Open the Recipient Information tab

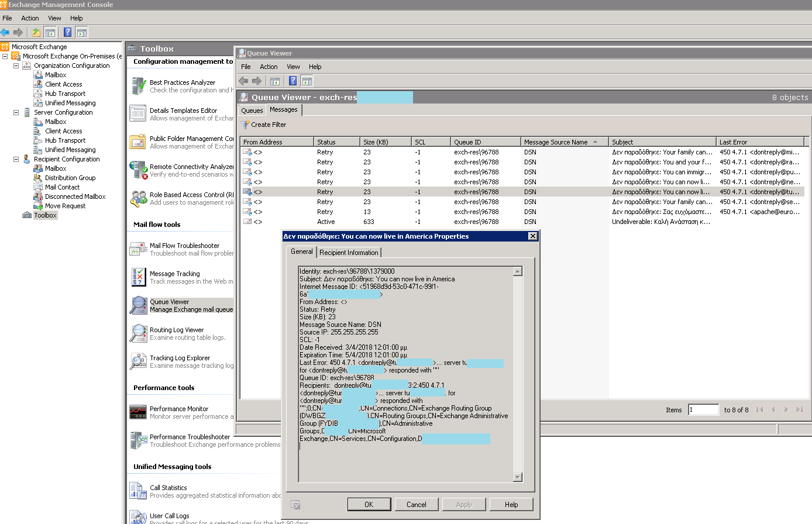tap(349, 253)
